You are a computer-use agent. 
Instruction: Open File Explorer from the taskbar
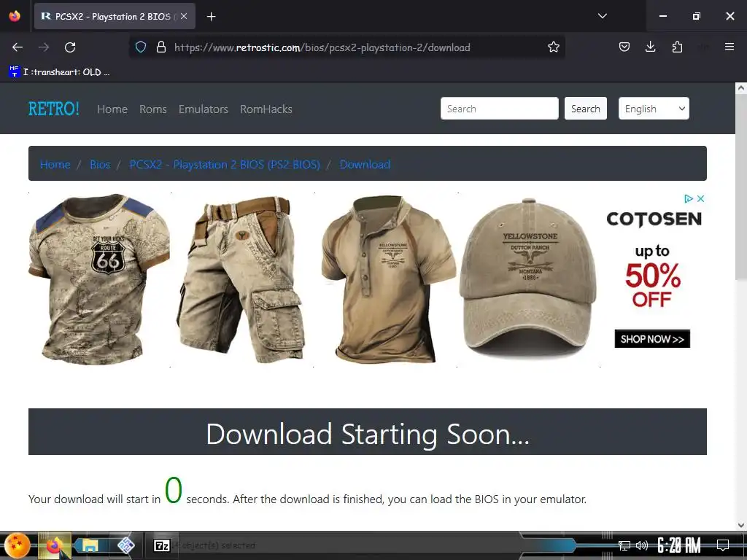[x=90, y=545]
